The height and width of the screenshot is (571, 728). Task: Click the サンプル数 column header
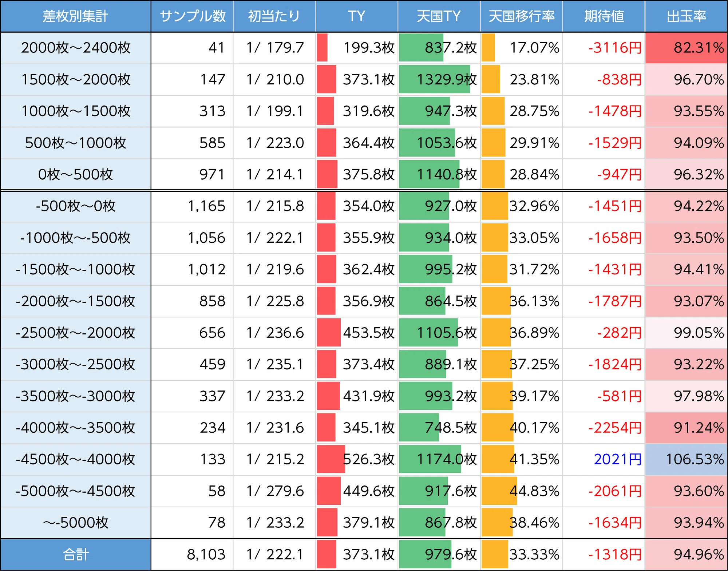(192, 16)
